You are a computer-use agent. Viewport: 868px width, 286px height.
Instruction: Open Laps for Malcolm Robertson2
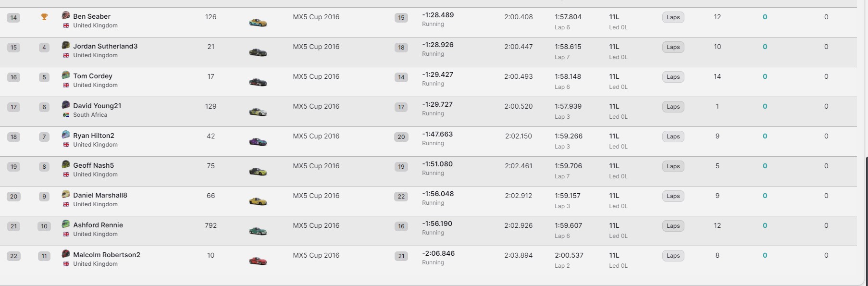pos(673,256)
